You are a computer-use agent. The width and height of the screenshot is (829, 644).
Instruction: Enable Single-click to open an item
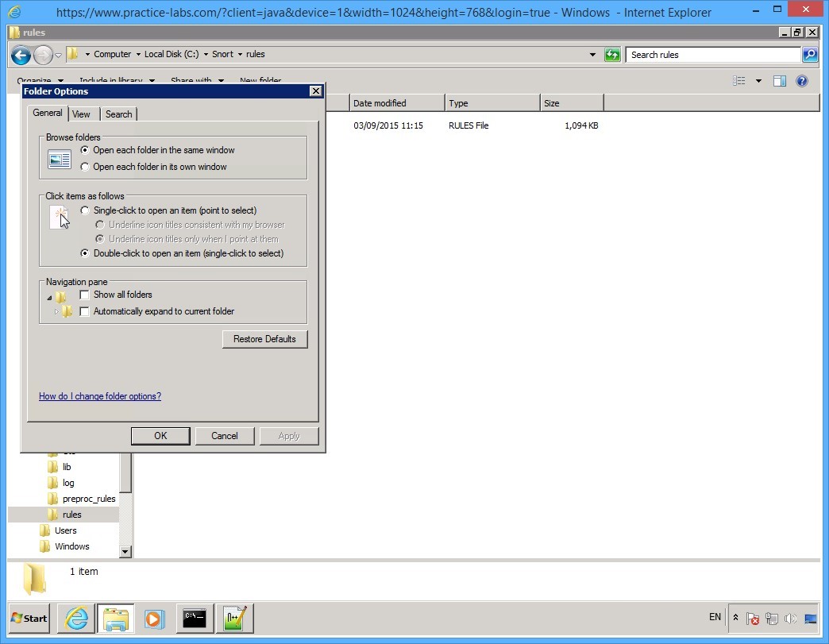pyautogui.click(x=85, y=210)
